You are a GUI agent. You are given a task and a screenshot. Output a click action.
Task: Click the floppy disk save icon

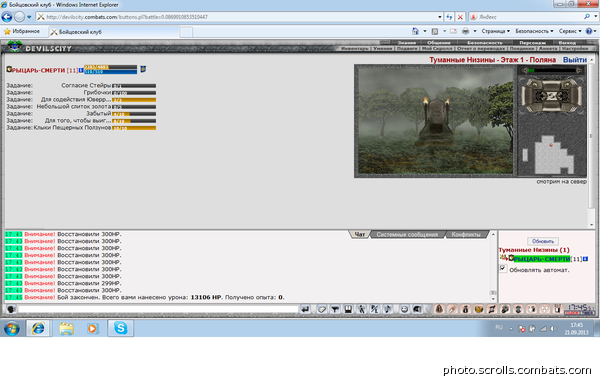[x=348, y=309]
